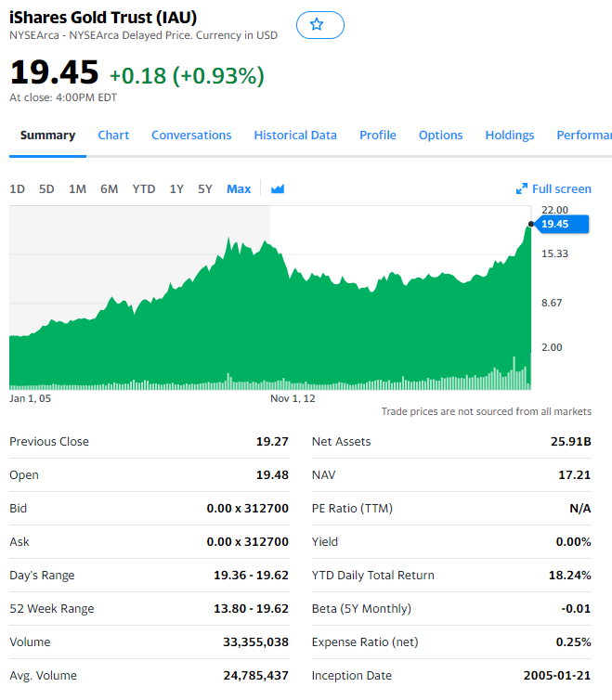
Task: Click the Ask value 0.00 x 312700
Action: (x=247, y=542)
